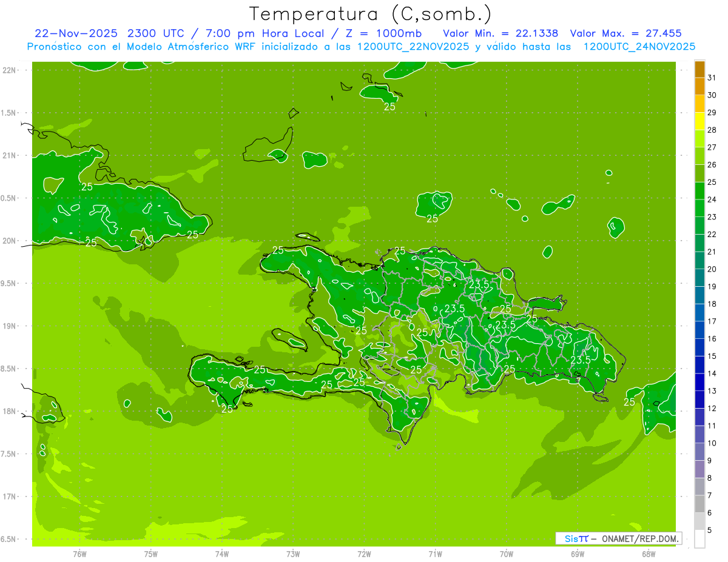Select the valid-until time '1200UTC_24NOV2025'

[x=639, y=46]
